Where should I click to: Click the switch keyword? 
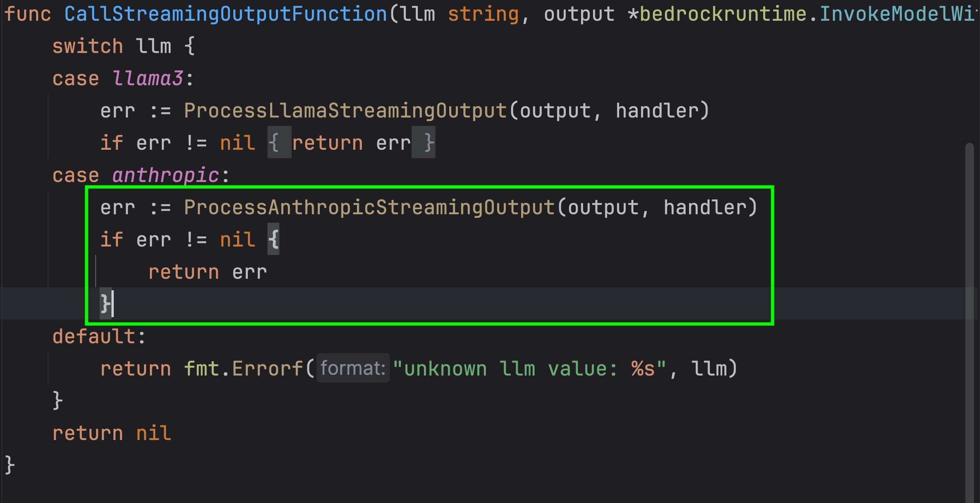[x=88, y=46]
